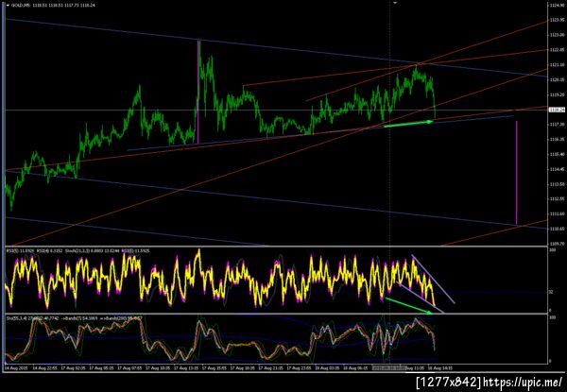Click the 1122.05 price scale value
This screenshot has height=392, width=567.
[558, 49]
